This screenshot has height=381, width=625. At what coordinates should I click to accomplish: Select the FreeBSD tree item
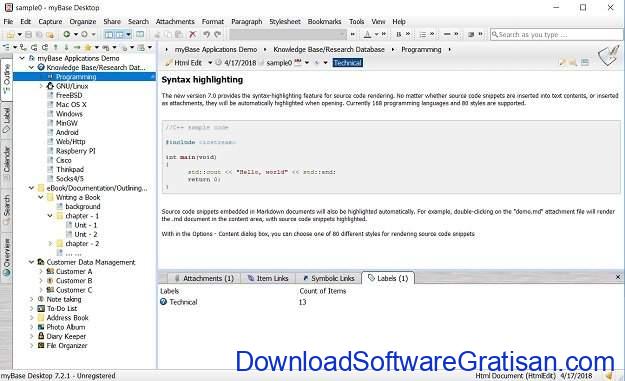tap(69, 95)
